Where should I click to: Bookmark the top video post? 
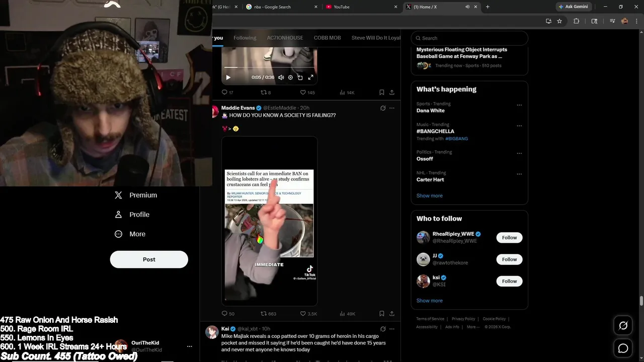(x=381, y=93)
